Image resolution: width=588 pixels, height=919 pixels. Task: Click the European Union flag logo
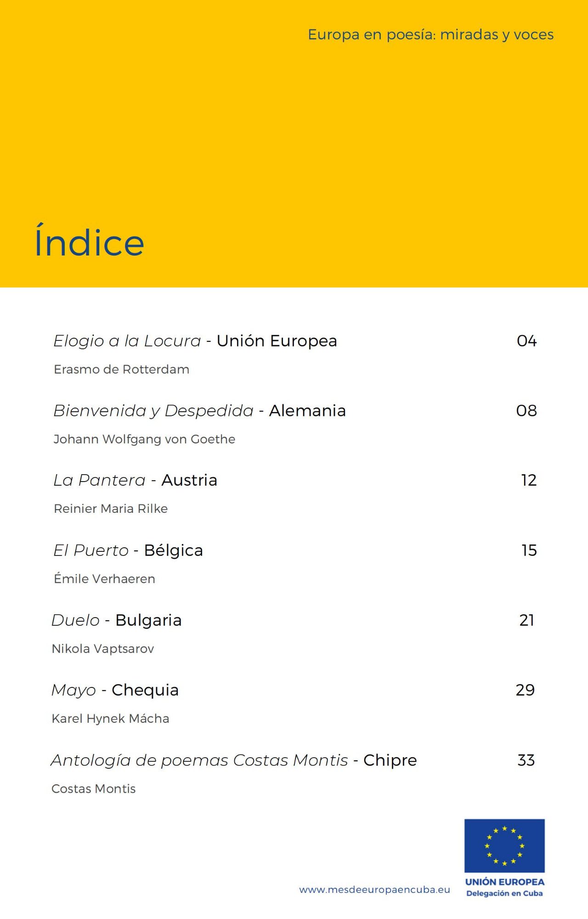(x=504, y=845)
